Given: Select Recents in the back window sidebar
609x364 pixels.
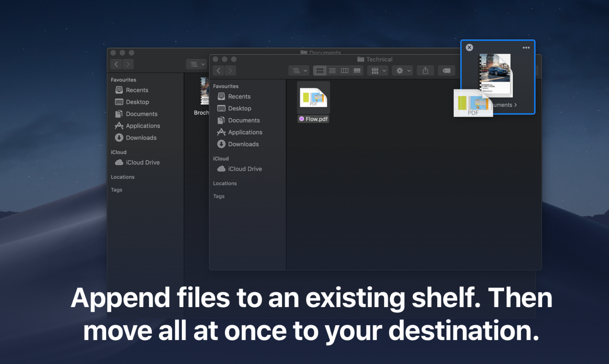Looking at the screenshot, I should 137,90.
